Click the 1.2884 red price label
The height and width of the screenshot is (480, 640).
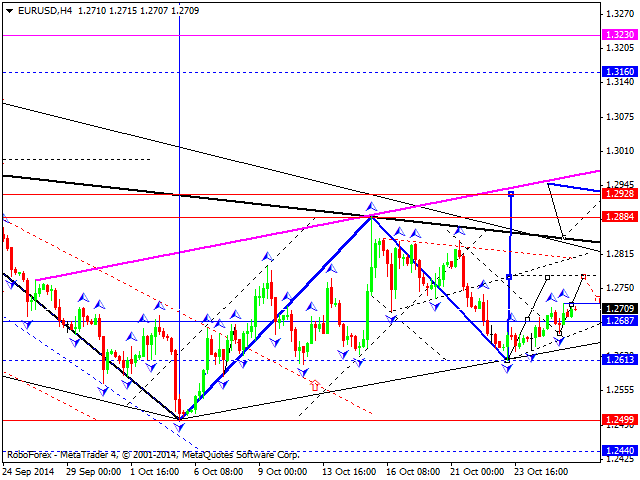point(618,216)
